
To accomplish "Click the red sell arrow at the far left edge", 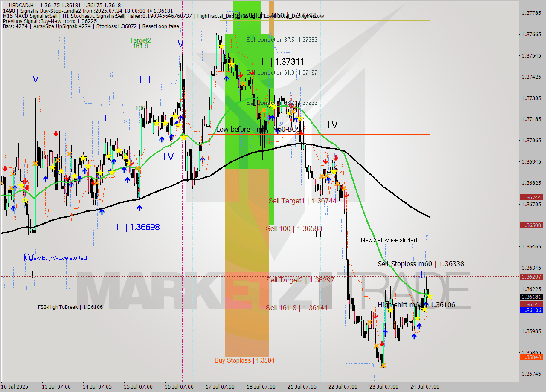I will click(5, 169).
